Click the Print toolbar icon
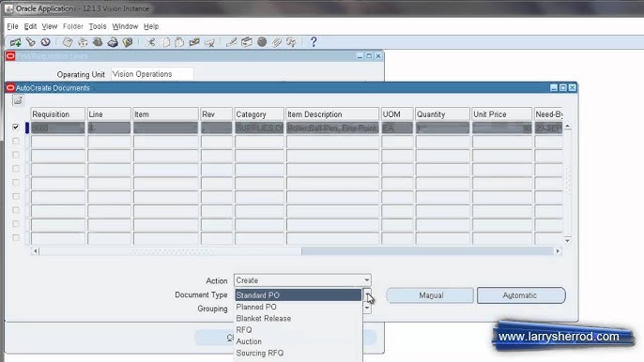Image resolution: width=644 pixels, height=362 pixels. (x=113, y=42)
